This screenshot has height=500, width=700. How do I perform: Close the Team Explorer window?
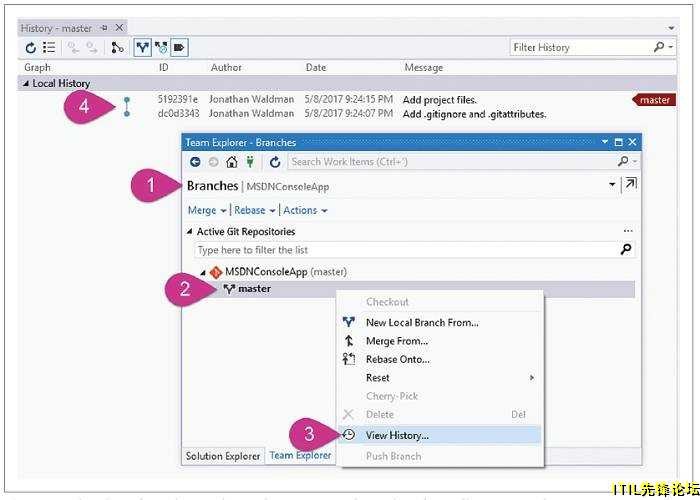click(x=632, y=142)
